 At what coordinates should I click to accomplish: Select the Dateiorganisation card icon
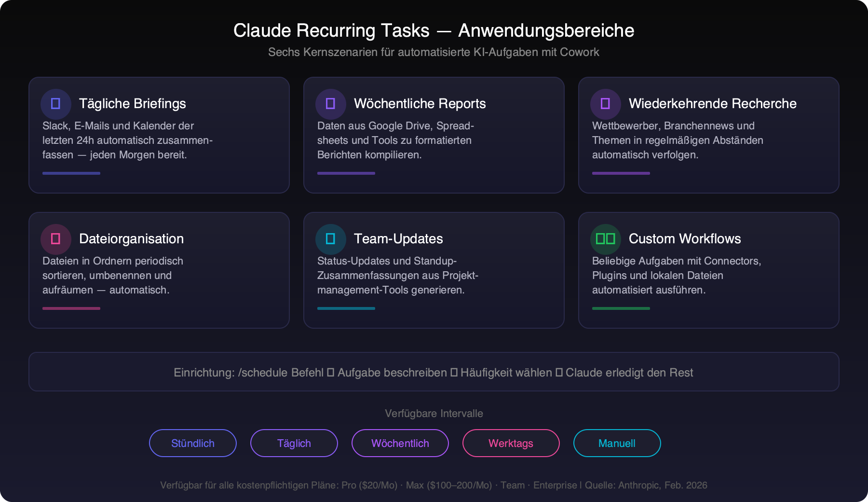(x=56, y=238)
